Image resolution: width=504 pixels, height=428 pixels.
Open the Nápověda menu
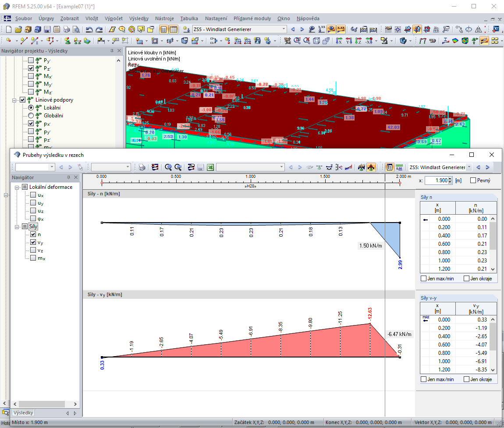tap(308, 19)
